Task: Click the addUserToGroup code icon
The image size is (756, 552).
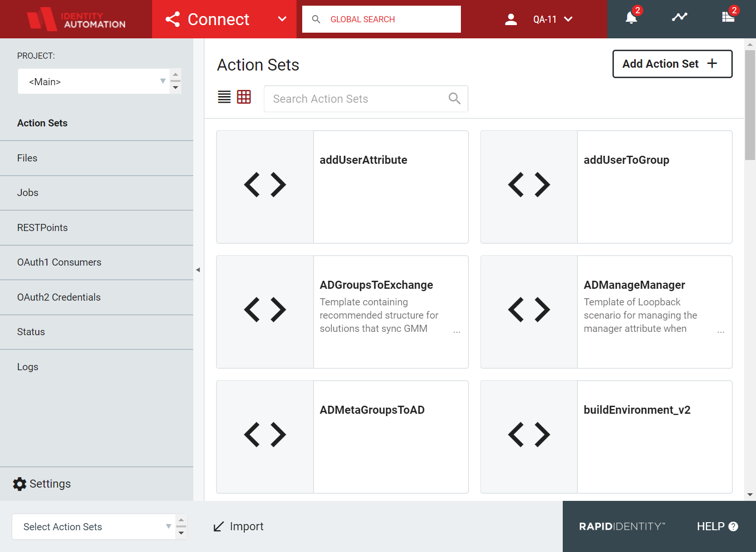Action: coord(529,185)
